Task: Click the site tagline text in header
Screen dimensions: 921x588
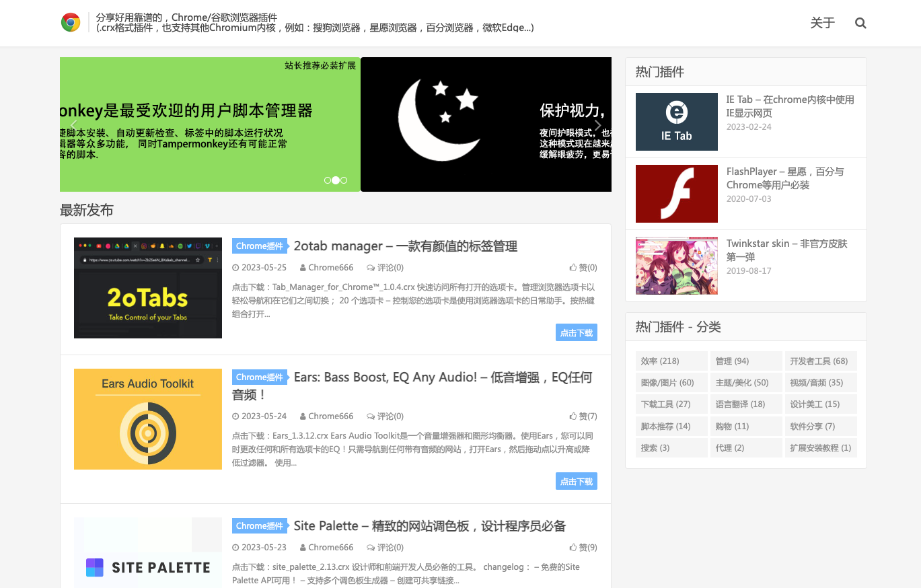Action: click(315, 22)
